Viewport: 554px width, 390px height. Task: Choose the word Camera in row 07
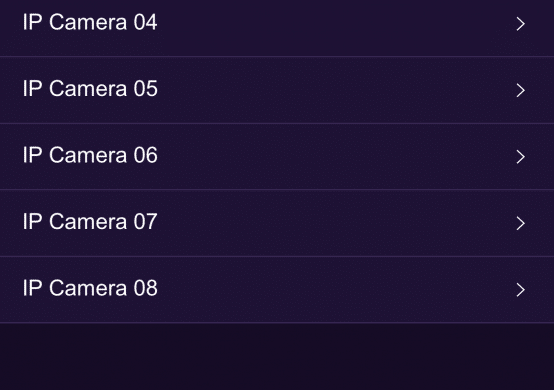(88, 221)
